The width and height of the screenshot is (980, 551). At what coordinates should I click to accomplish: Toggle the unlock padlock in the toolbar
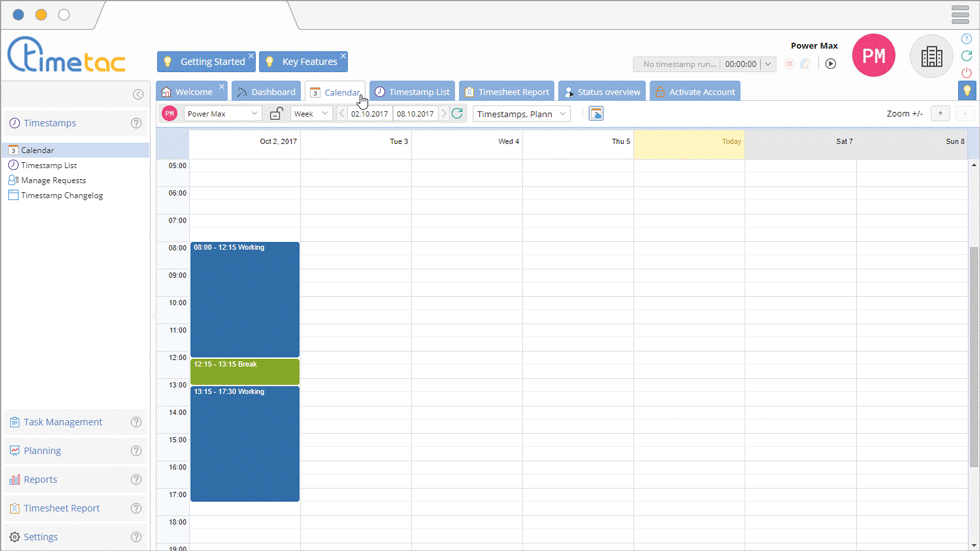tap(276, 114)
